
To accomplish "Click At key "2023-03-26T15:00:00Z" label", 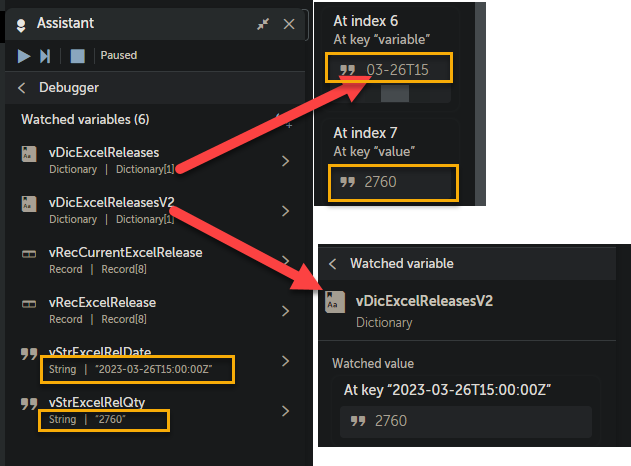I will [x=447, y=390].
